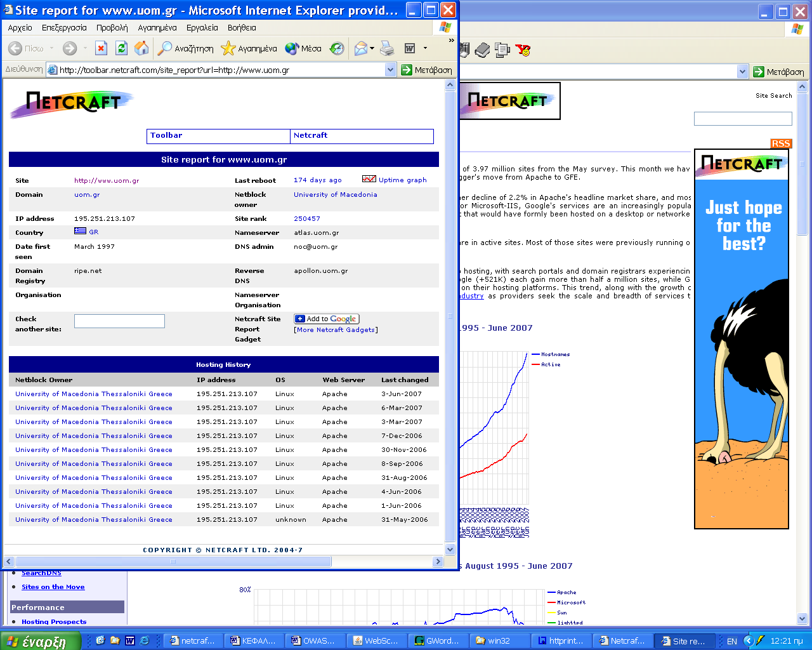Click the orange RSS badge in back window
Viewport: 812px width, 650px height.
781,143
